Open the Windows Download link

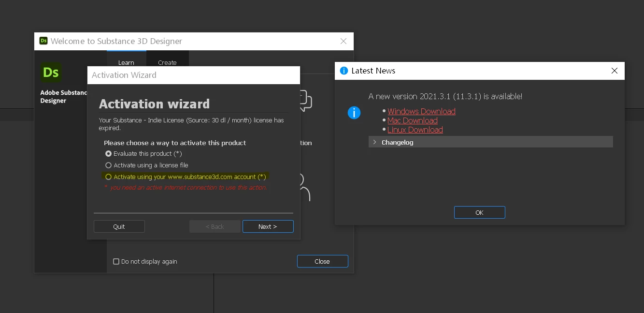pyautogui.click(x=421, y=111)
